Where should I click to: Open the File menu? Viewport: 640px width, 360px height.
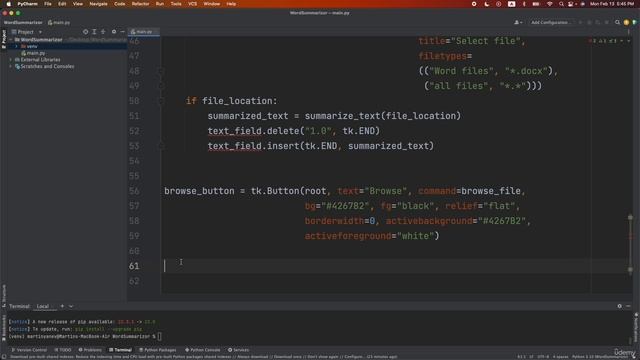click(48, 4)
